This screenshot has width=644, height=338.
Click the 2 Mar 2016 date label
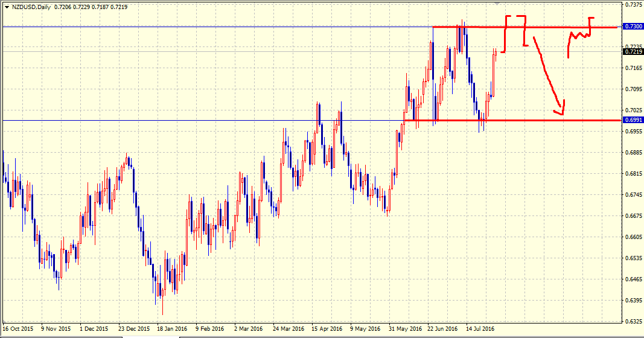click(x=249, y=329)
